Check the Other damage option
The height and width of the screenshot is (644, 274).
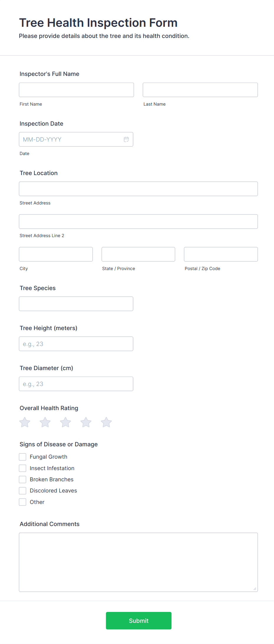tap(22, 502)
